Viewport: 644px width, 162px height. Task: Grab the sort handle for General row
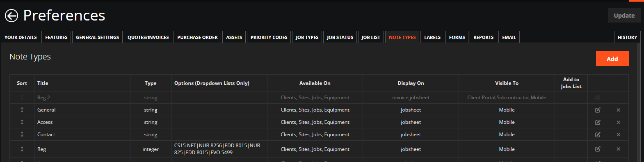pos(22,110)
